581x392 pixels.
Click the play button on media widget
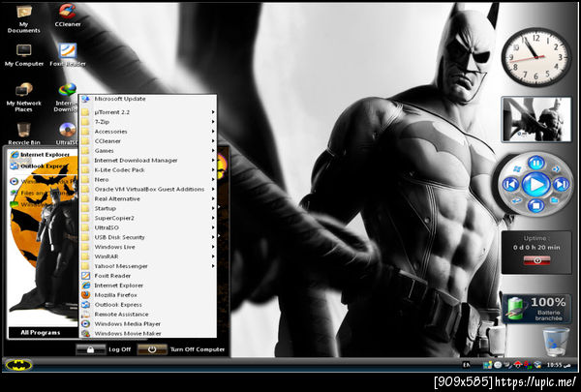click(x=535, y=184)
